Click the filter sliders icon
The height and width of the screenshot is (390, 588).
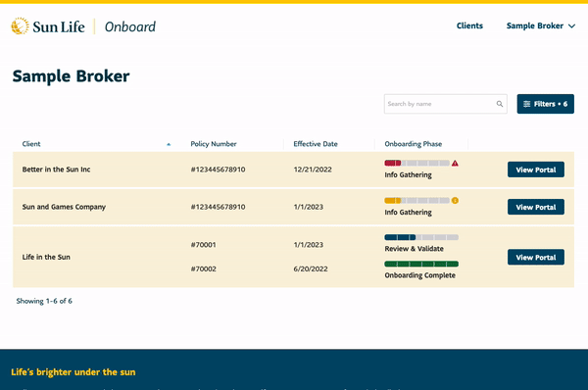[527, 104]
